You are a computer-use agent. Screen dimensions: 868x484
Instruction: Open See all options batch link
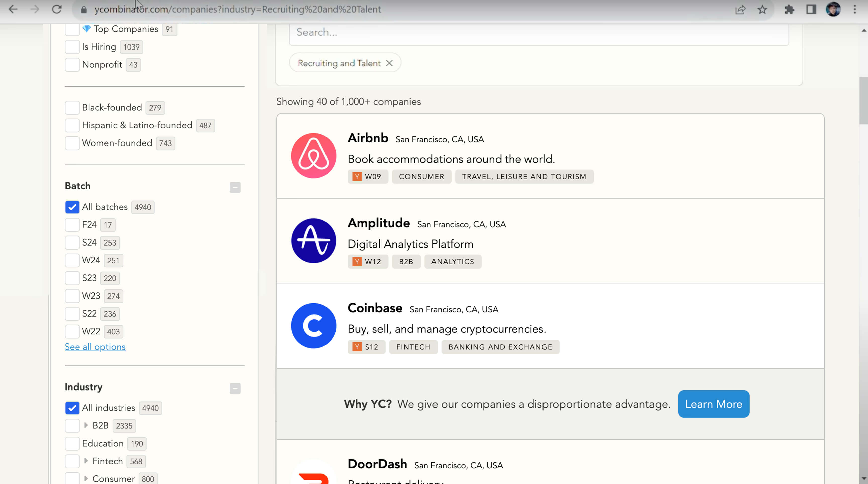[95, 347]
